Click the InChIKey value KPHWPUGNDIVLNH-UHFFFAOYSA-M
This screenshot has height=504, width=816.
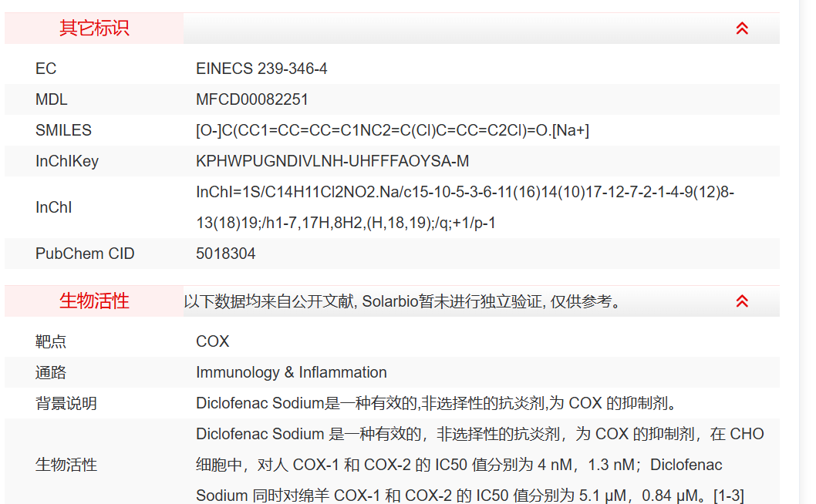coord(332,161)
